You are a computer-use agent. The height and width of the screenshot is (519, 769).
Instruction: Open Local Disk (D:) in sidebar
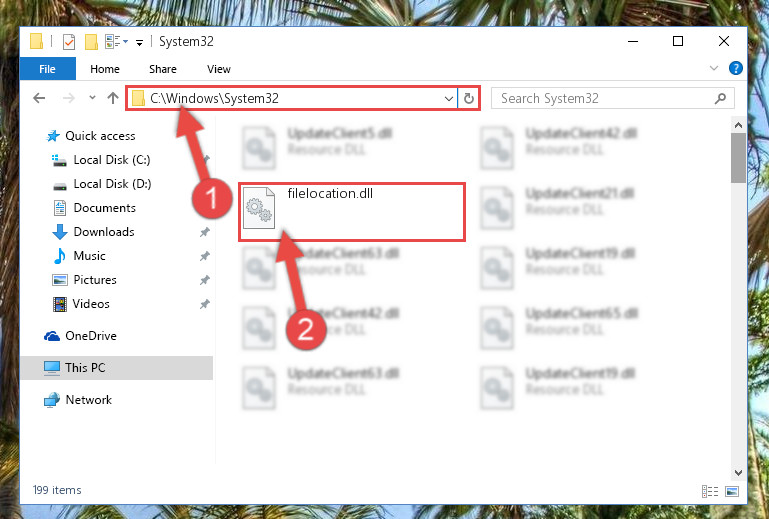pyautogui.click(x=112, y=184)
